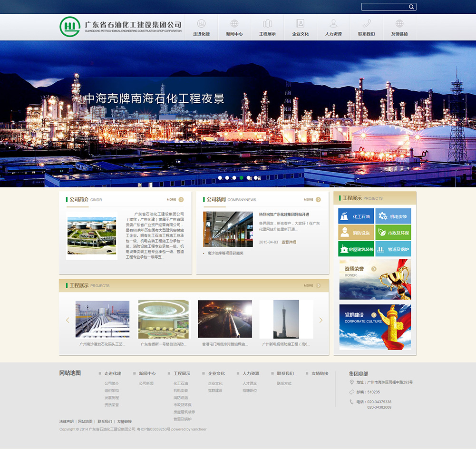Click the 查看详细 news link

coord(289,242)
